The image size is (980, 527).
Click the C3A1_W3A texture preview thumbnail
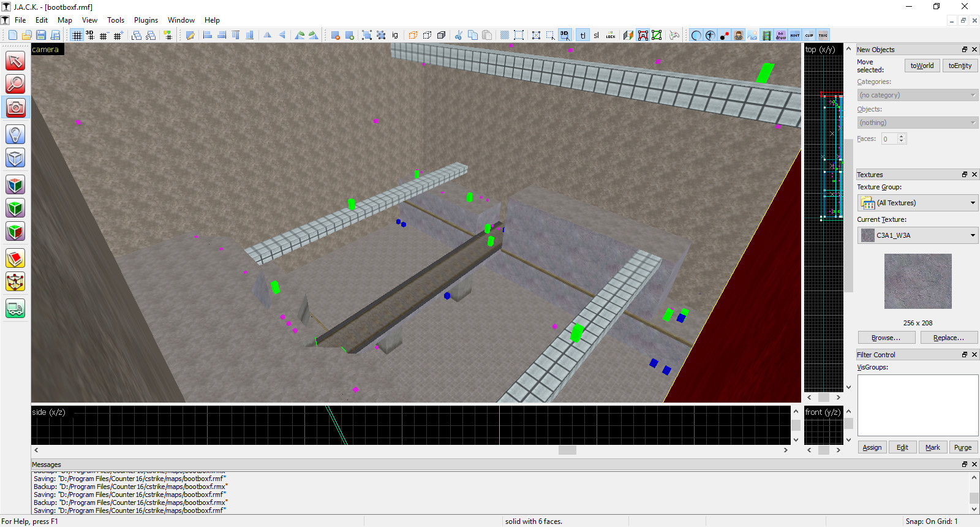coord(918,281)
